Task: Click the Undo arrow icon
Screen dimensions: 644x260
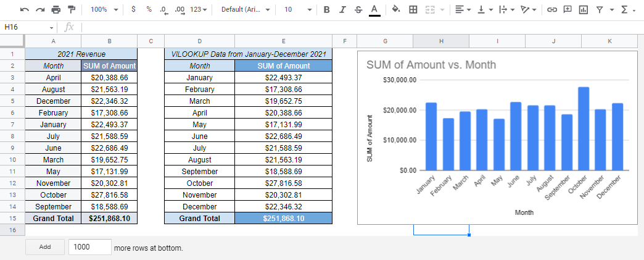Action: point(24,10)
